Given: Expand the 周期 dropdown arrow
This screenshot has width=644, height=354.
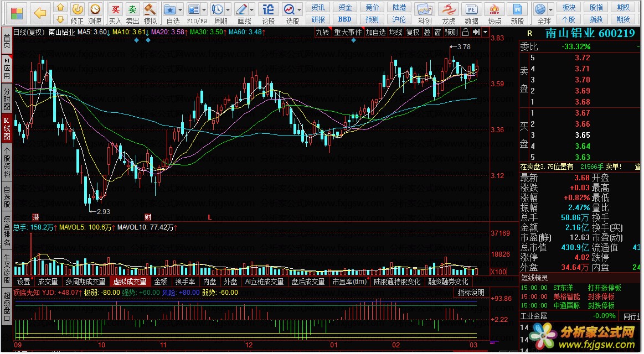Looking at the screenshot, I should [x=228, y=9].
